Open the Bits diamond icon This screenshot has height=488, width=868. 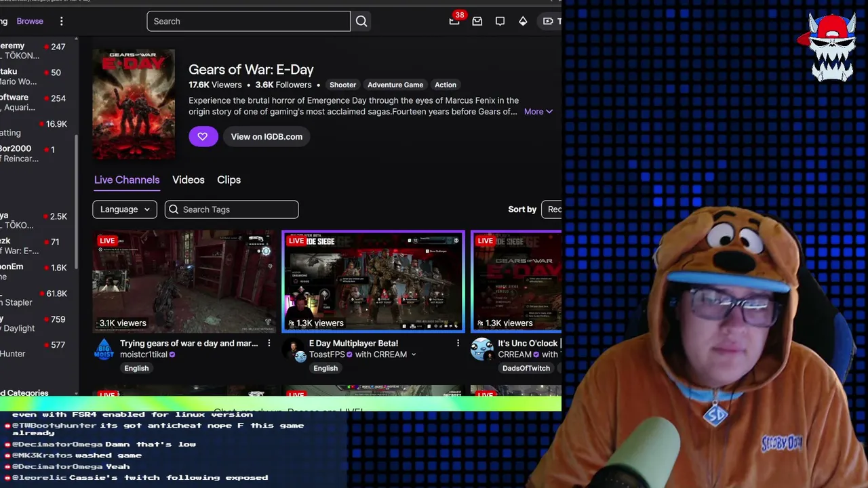click(523, 21)
